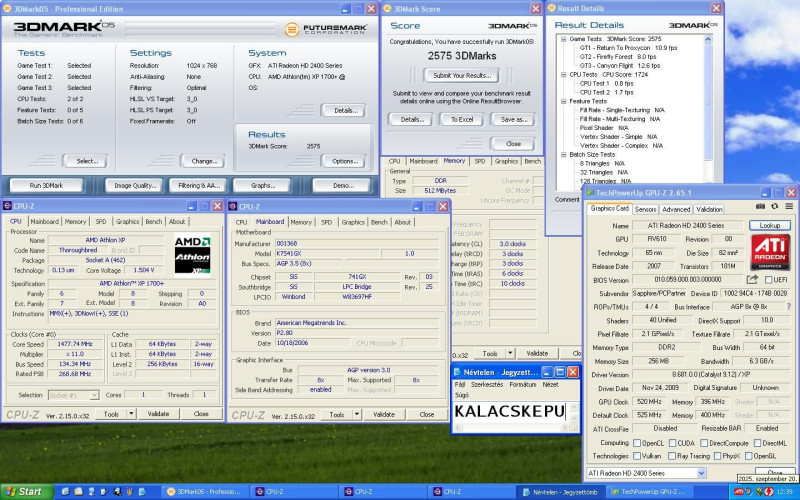The image size is (800, 500).
Task: Click the AMD Athlon XP logo in CPU-Z
Action: pos(193,255)
